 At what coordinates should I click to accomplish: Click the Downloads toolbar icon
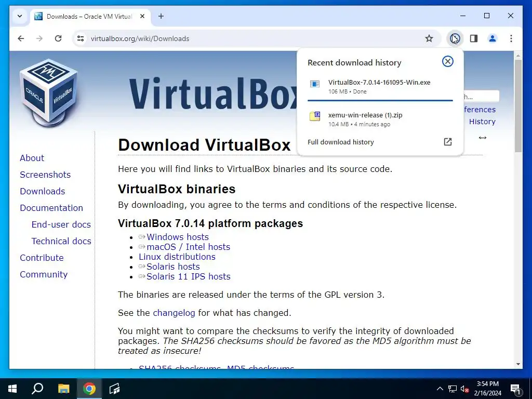pyautogui.click(x=455, y=38)
